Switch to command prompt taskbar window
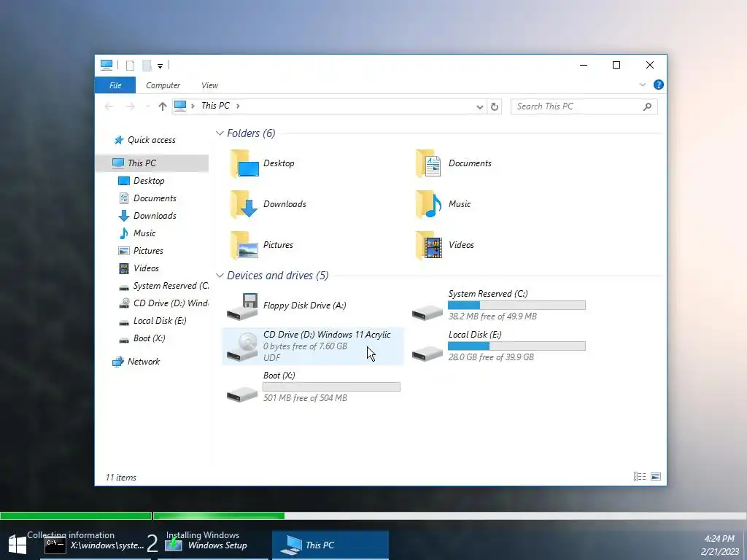This screenshot has height=560, width=747. [94, 545]
